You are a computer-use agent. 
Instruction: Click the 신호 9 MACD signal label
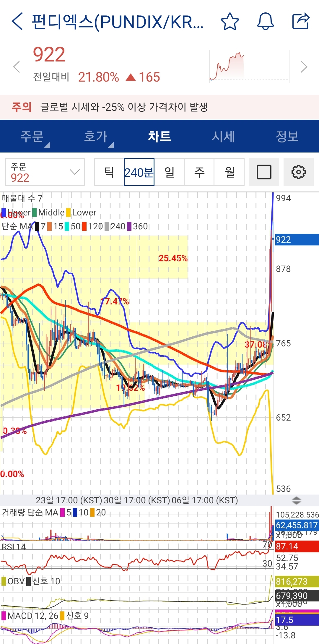click(77, 616)
